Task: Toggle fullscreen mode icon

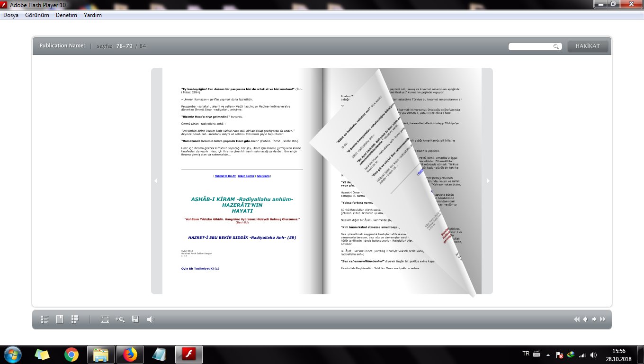Action: [105, 319]
